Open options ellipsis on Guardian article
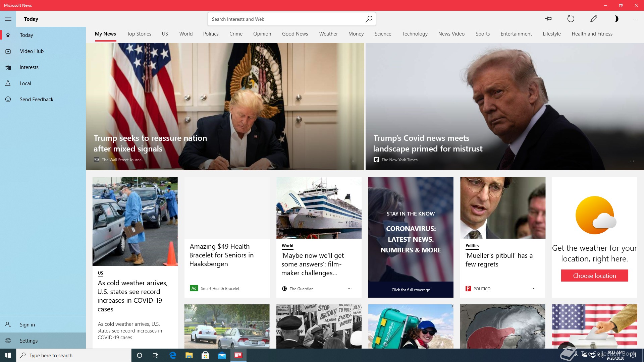The height and width of the screenshot is (362, 644). tap(350, 289)
